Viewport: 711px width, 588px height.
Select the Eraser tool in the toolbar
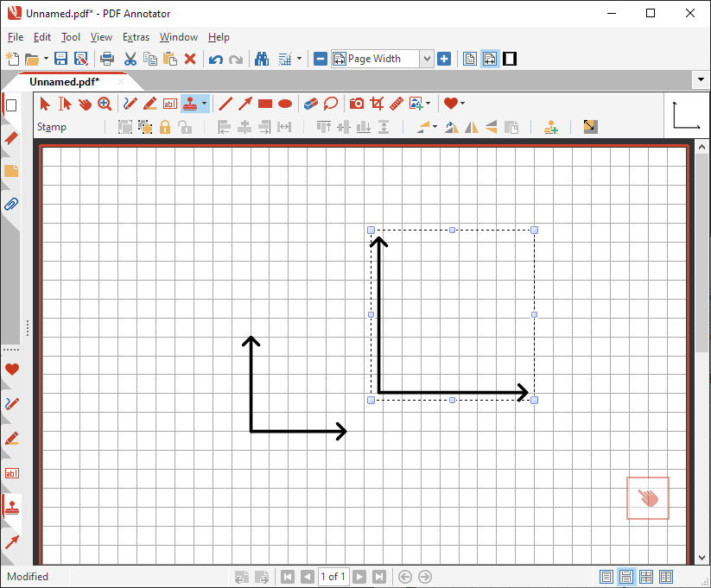[x=311, y=104]
